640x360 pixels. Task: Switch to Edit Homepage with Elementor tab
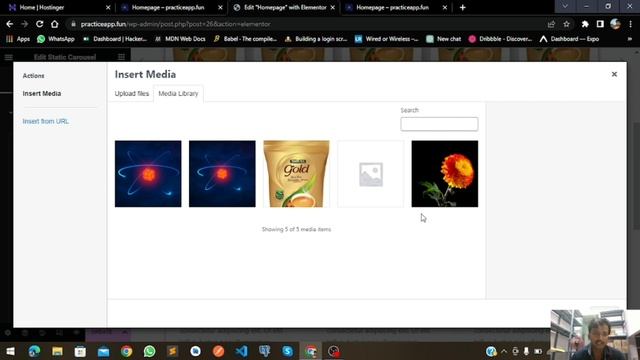click(x=284, y=7)
